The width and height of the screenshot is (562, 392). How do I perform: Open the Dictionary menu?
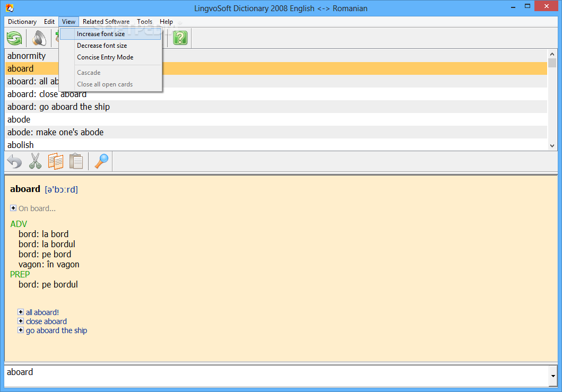[x=22, y=22]
